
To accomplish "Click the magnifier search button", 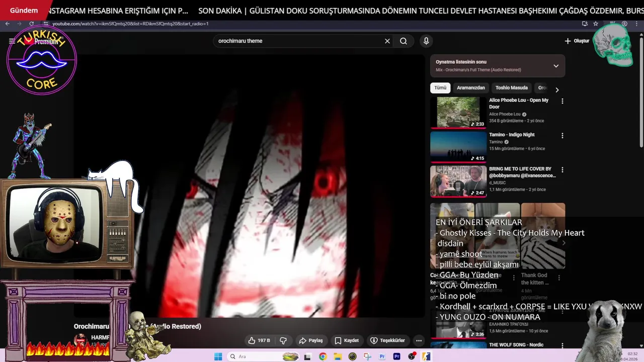I will [404, 41].
